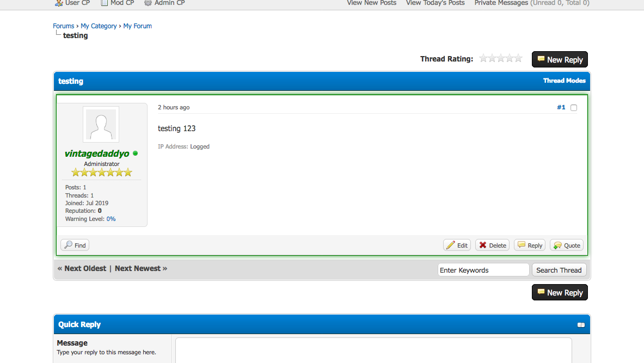Rate thread one star
Viewport: 644px width, 363px height.
click(x=483, y=58)
